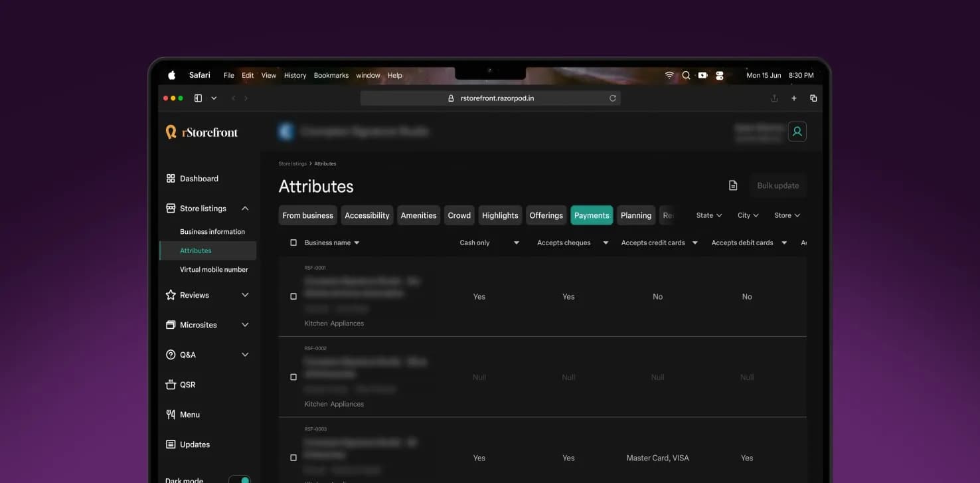Image resolution: width=980 pixels, height=483 pixels.
Task: Open the History menu
Action: (x=295, y=75)
